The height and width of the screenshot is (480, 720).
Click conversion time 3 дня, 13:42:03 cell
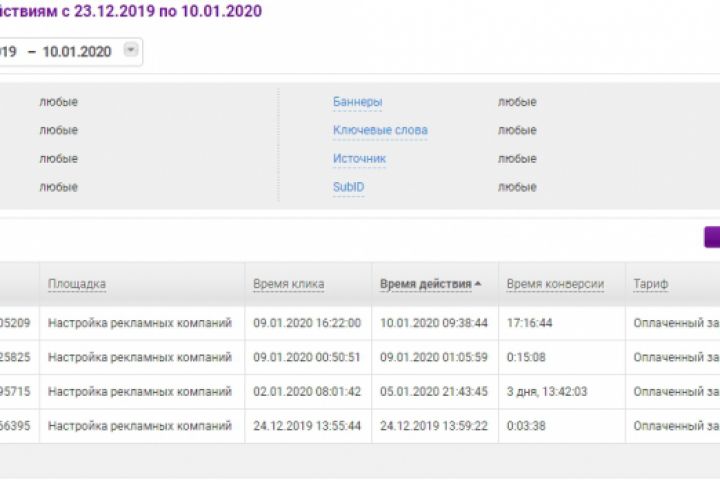pos(549,391)
